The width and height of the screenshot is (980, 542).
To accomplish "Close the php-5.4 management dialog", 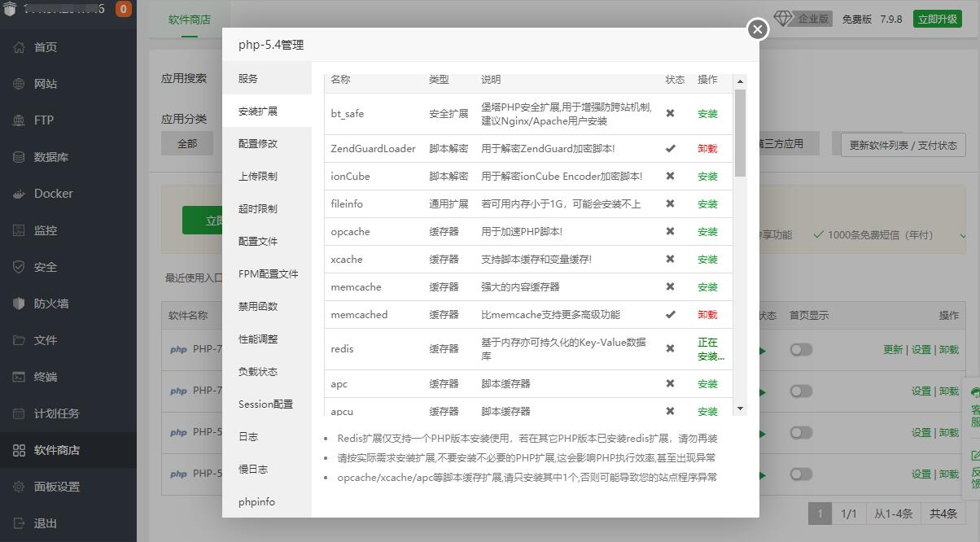I will (758, 29).
